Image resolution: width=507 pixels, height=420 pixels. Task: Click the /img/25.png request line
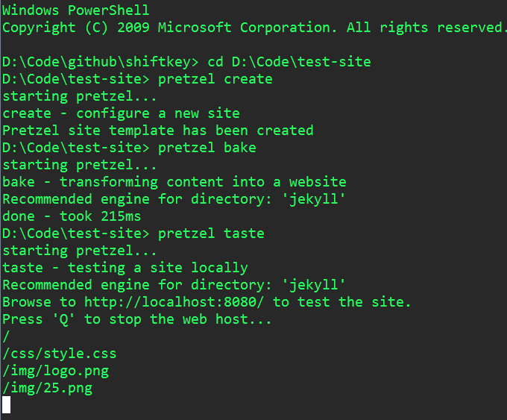(x=48, y=388)
